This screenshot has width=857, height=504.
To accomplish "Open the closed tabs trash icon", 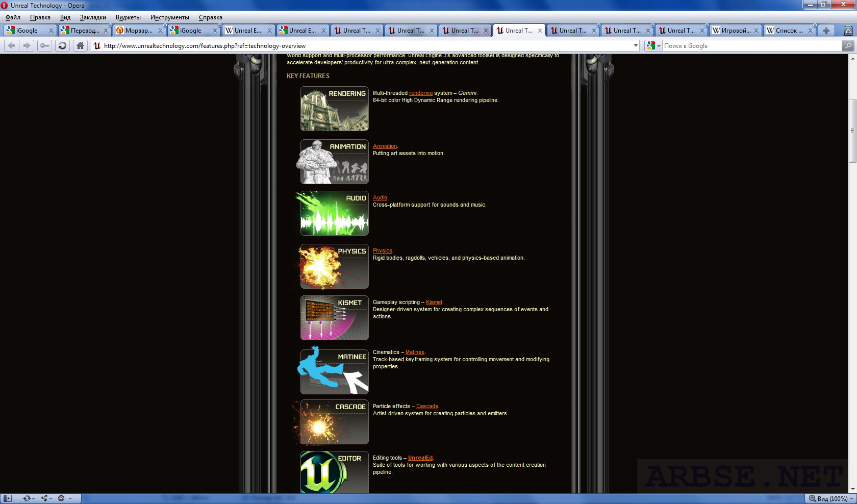I will [848, 31].
